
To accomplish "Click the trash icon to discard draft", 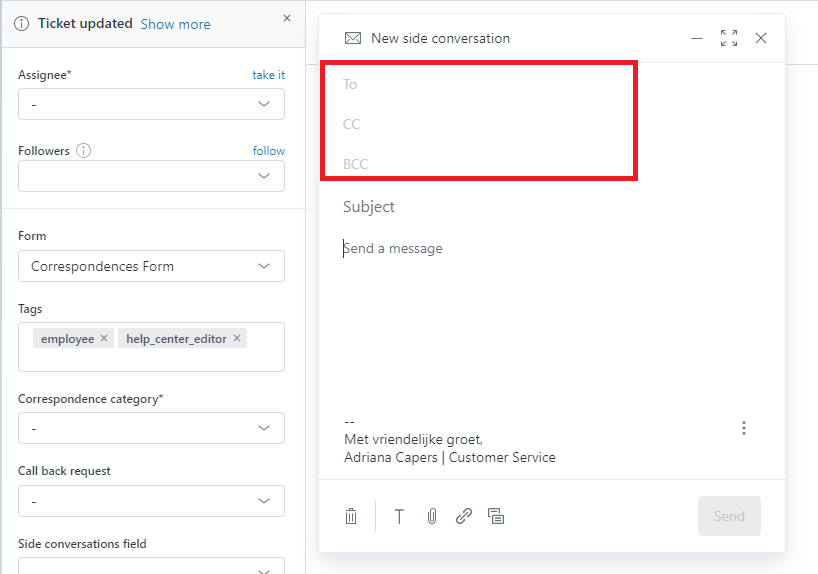I will 351,516.
